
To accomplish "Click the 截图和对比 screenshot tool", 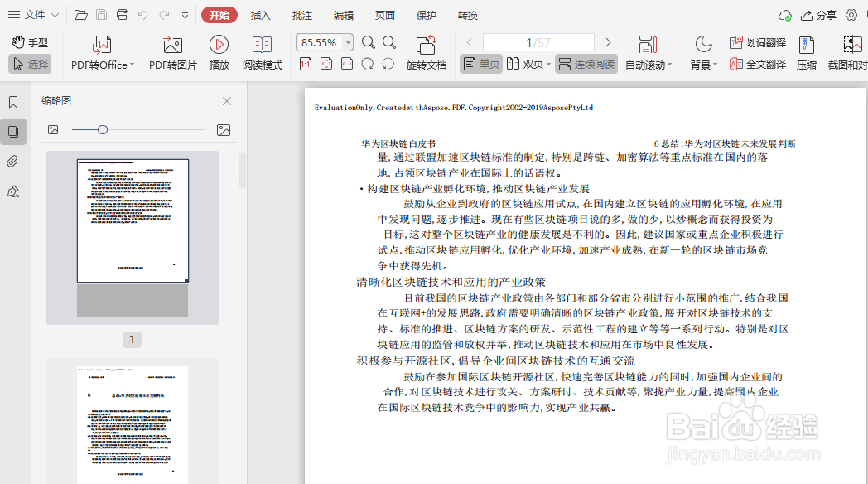I will pos(847,52).
